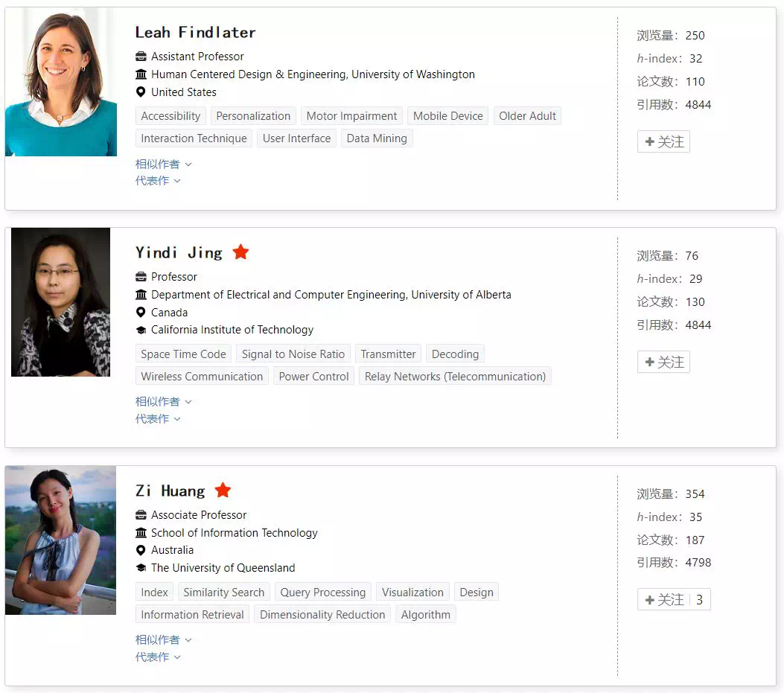Click graduation cap icon by California Institute of Technology

tap(141, 330)
